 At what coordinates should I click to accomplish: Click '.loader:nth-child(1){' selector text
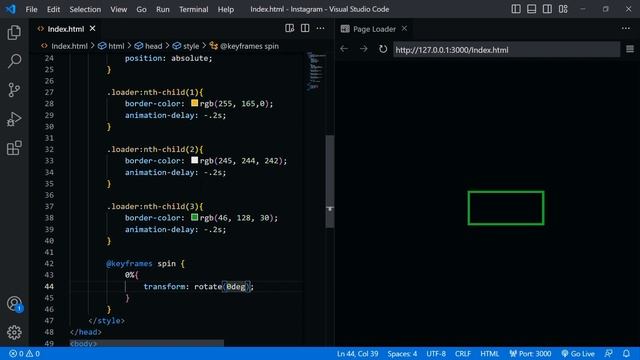[155, 92]
